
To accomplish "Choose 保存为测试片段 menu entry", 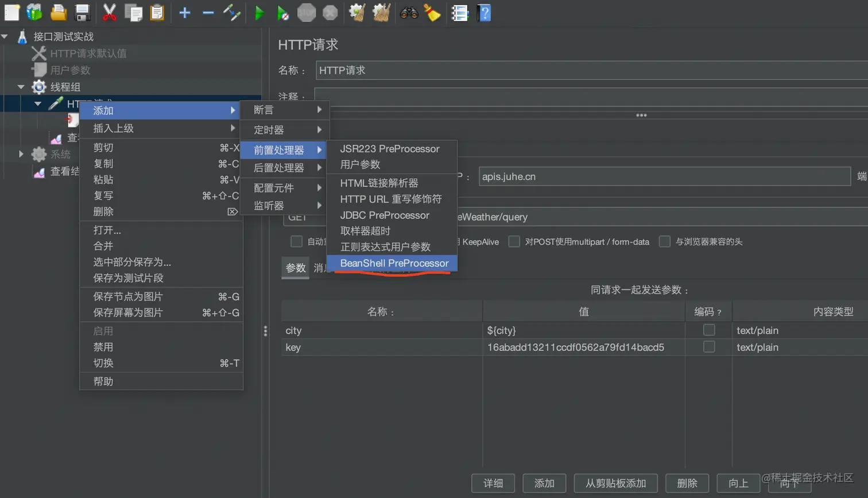I will coord(161,278).
